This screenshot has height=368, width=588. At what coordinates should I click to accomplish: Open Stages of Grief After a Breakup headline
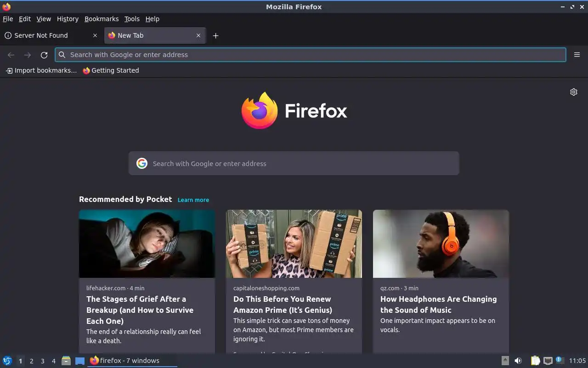click(x=140, y=310)
